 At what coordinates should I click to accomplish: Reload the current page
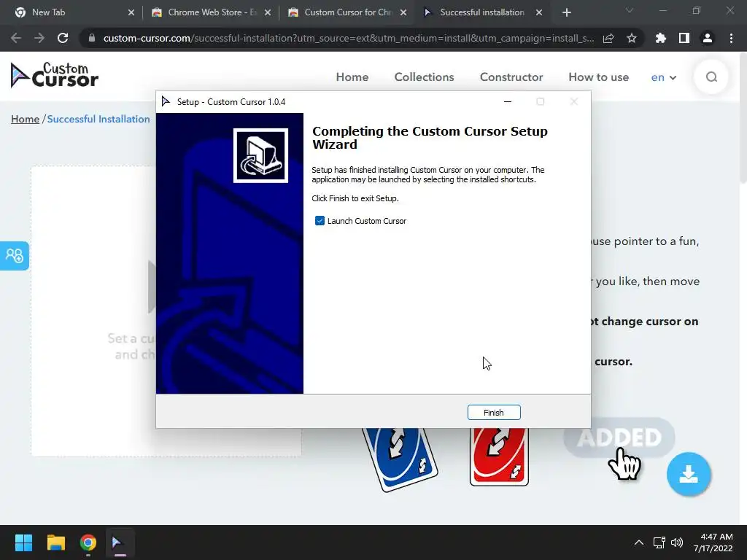coord(63,38)
